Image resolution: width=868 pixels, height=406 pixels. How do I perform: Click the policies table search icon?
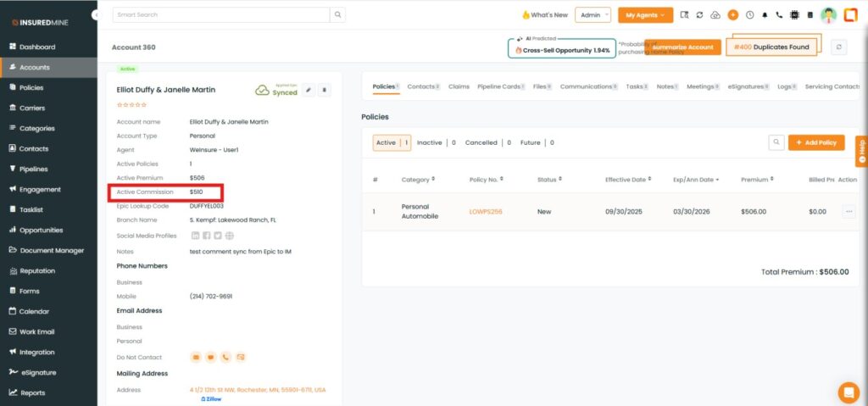coord(776,142)
